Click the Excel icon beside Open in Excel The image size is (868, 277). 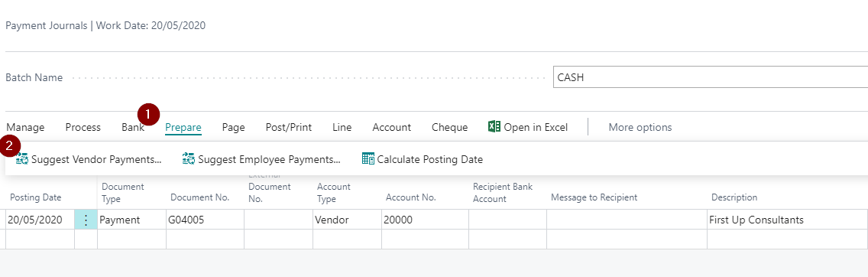494,127
